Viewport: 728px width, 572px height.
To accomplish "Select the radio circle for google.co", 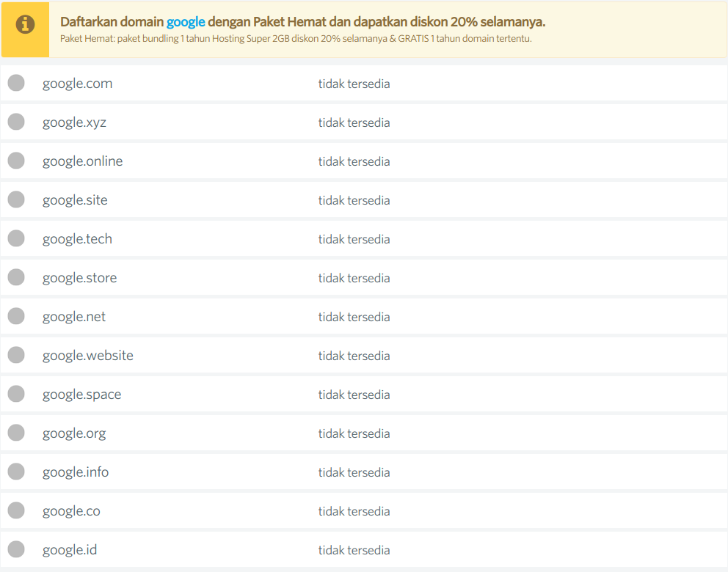I will pos(16,510).
